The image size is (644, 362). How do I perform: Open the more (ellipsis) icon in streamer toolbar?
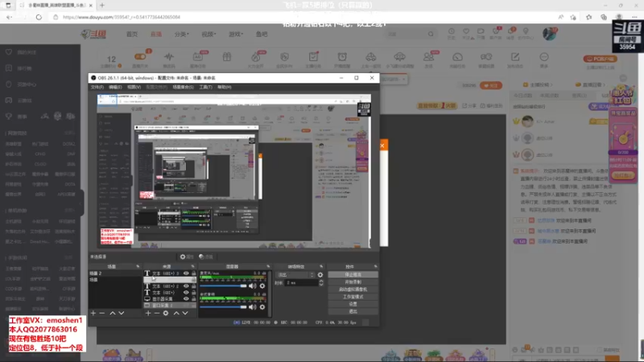click(544, 57)
